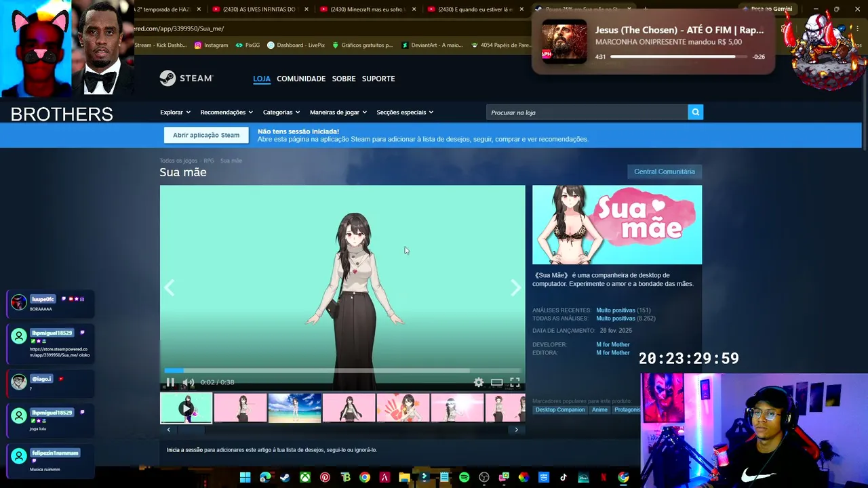The height and width of the screenshot is (488, 868).
Task: Open Spotify from the taskbar
Action: [464, 477]
